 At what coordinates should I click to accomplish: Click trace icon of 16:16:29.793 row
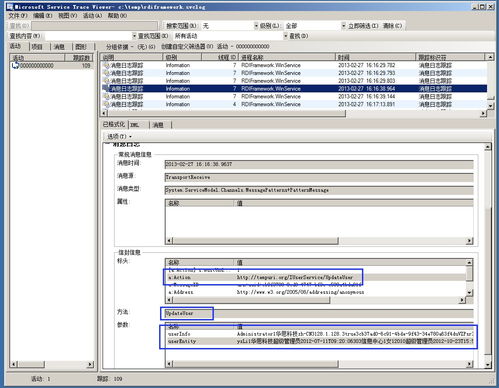(106, 73)
